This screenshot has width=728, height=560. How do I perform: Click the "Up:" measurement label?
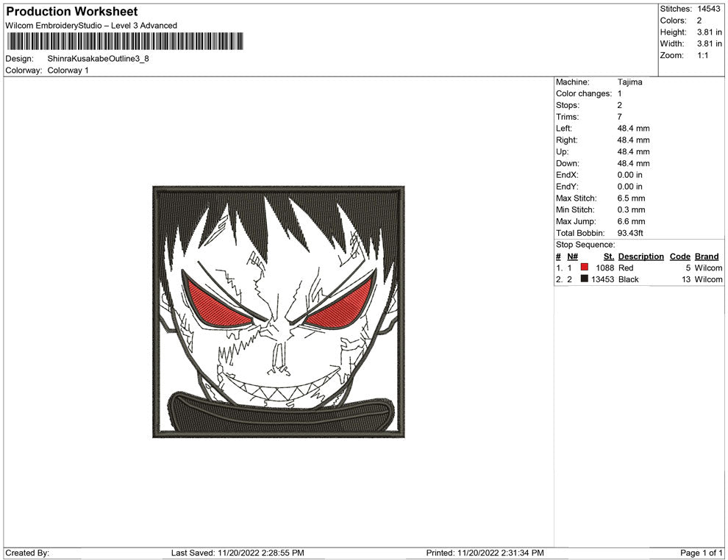click(562, 151)
